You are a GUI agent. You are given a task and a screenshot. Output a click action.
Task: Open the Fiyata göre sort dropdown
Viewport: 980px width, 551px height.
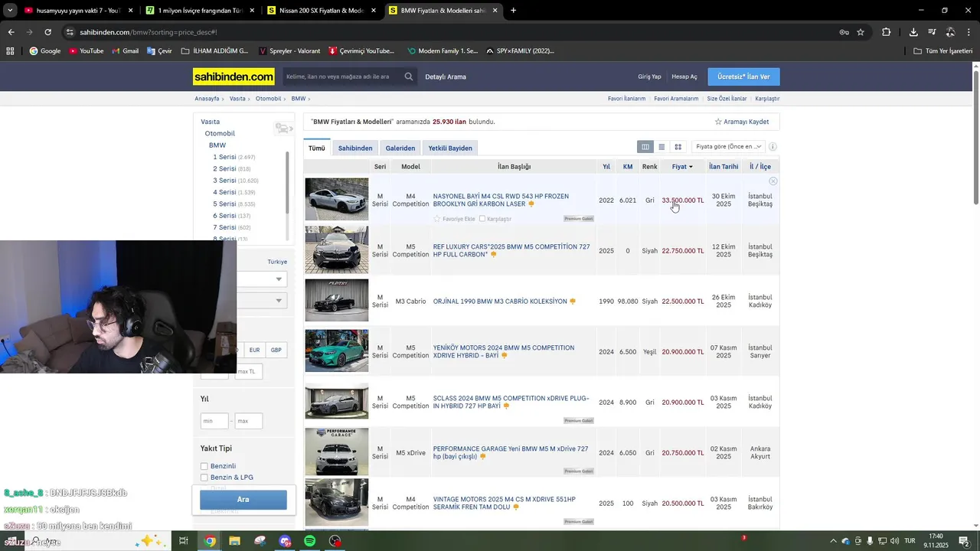pyautogui.click(x=728, y=147)
